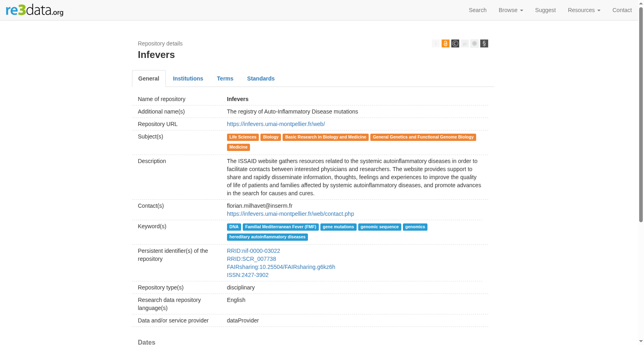Open the Suggest page
This screenshot has height=345, width=644.
pyautogui.click(x=545, y=10)
